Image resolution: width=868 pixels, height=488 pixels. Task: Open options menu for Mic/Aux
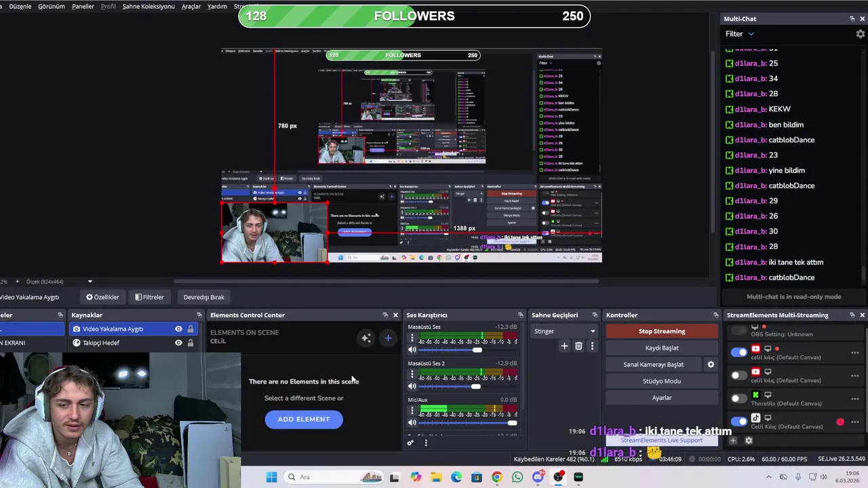pos(412,411)
